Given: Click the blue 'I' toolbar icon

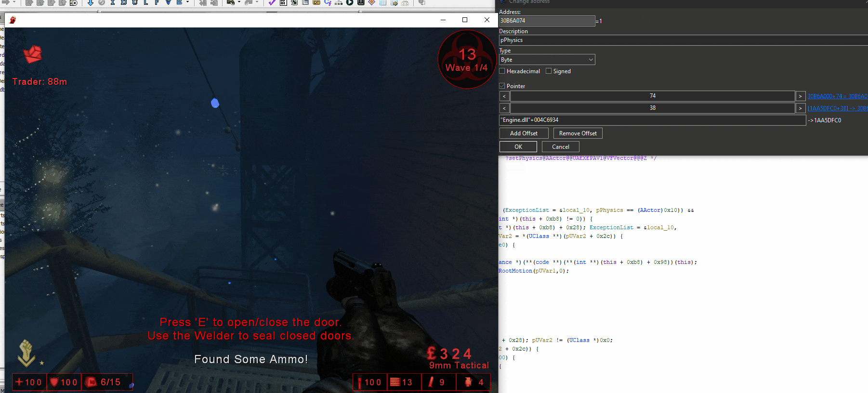Looking at the screenshot, I should [113, 2].
